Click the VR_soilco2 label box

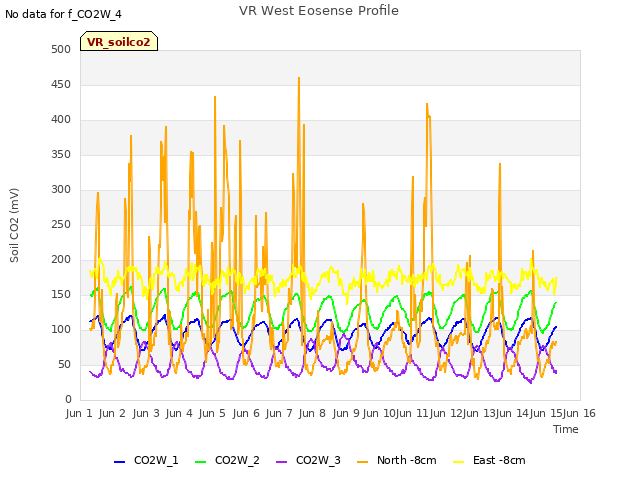(119, 41)
